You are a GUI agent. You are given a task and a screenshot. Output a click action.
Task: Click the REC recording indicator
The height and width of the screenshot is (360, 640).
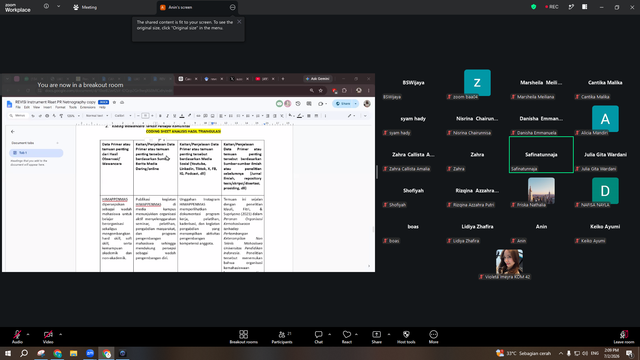552,7
